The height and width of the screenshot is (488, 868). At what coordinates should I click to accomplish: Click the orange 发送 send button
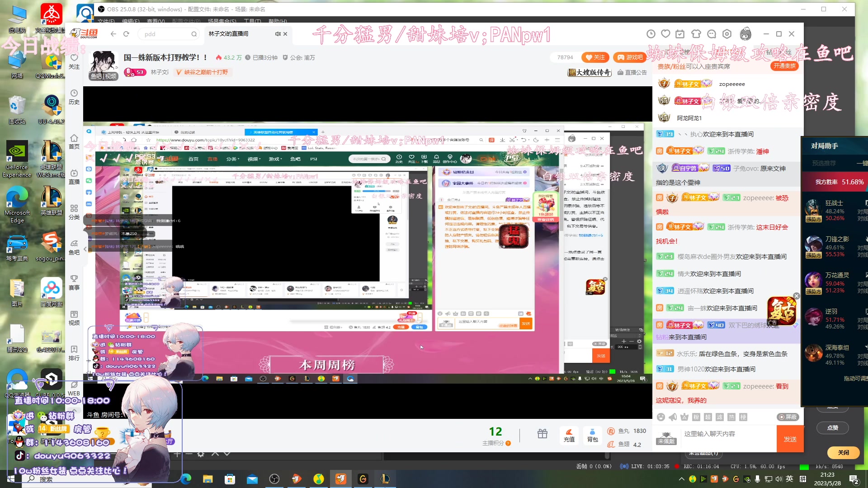tap(790, 439)
